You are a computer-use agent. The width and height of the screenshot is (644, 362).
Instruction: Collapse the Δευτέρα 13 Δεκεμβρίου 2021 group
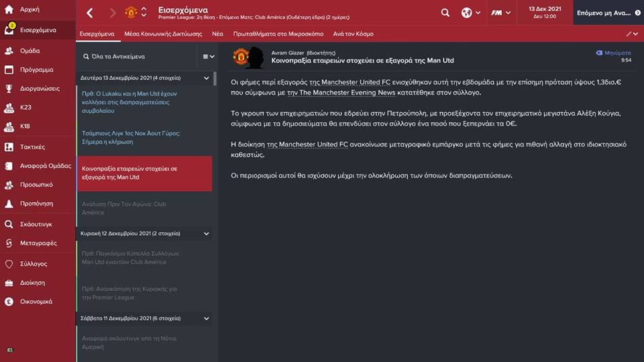pos(206,78)
